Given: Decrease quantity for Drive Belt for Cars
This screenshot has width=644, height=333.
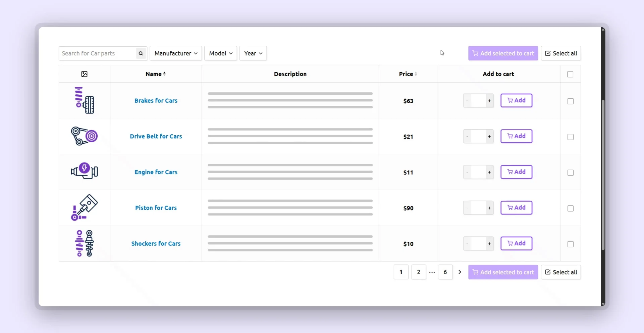Looking at the screenshot, I should click(467, 136).
